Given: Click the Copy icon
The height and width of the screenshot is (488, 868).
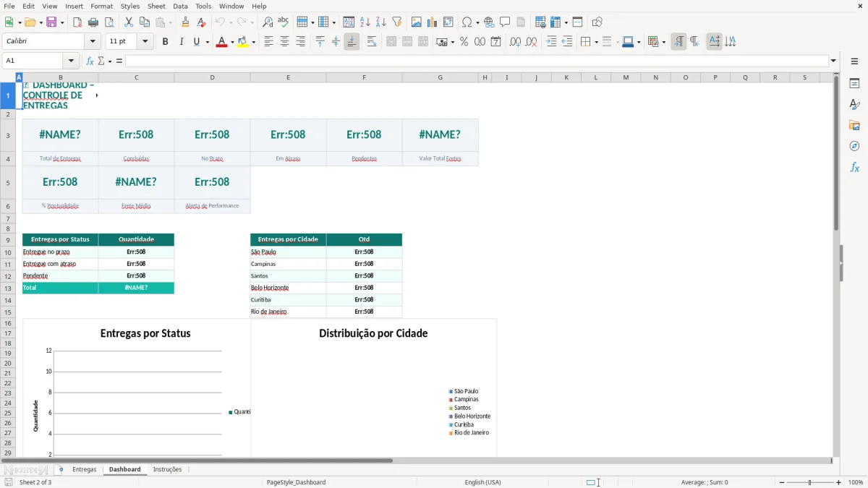Looking at the screenshot, I should coord(145,22).
